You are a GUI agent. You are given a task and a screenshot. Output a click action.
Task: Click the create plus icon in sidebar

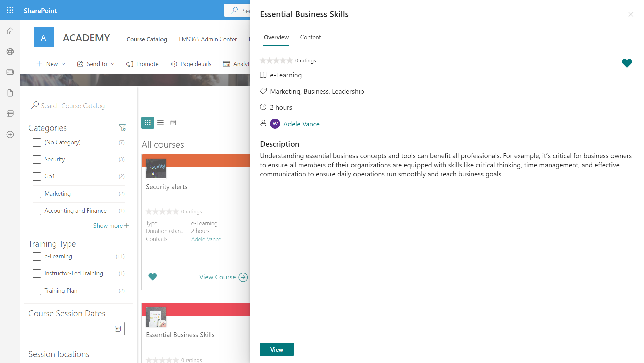click(x=10, y=135)
